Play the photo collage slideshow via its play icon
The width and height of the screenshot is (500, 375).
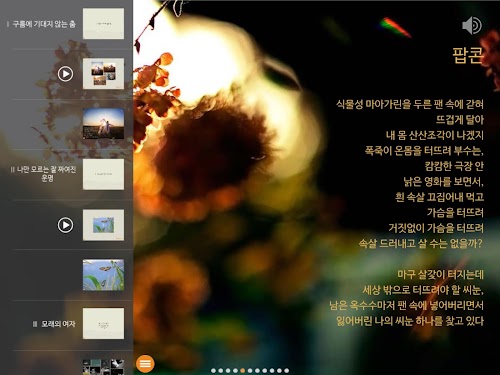[65, 74]
